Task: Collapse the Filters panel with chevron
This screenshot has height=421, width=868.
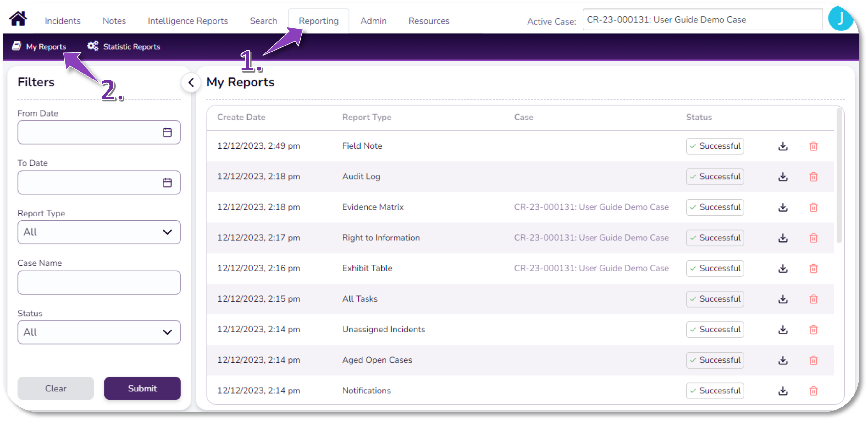Action: (191, 83)
